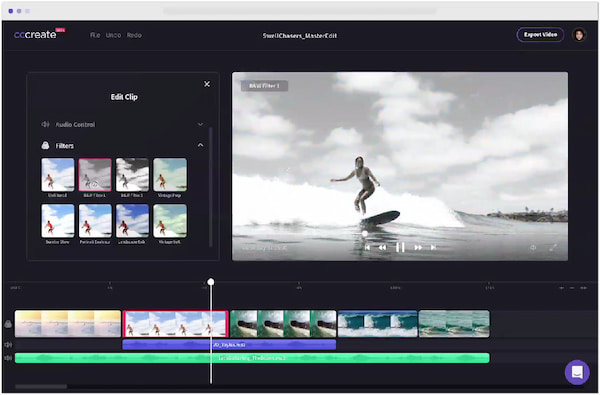This screenshot has height=395, width=600.
Task: Apply the Vintage Soft filter thumbnail
Action: point(170,221)
